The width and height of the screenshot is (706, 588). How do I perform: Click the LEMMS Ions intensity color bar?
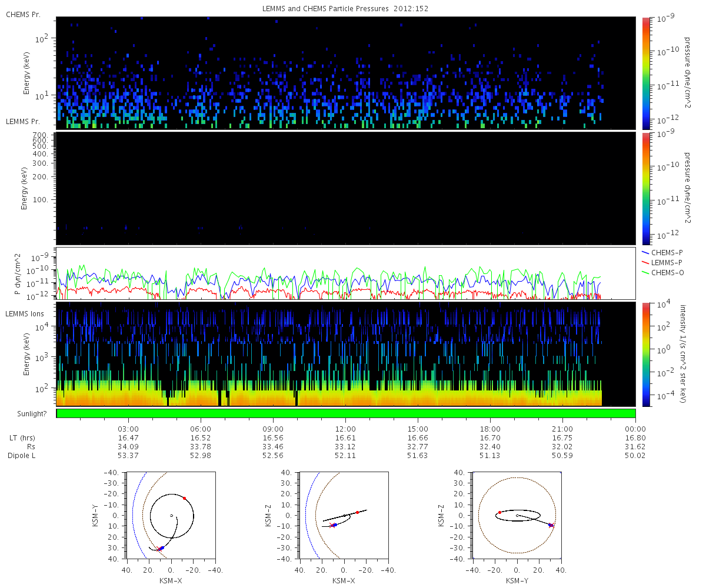(645, 354)
